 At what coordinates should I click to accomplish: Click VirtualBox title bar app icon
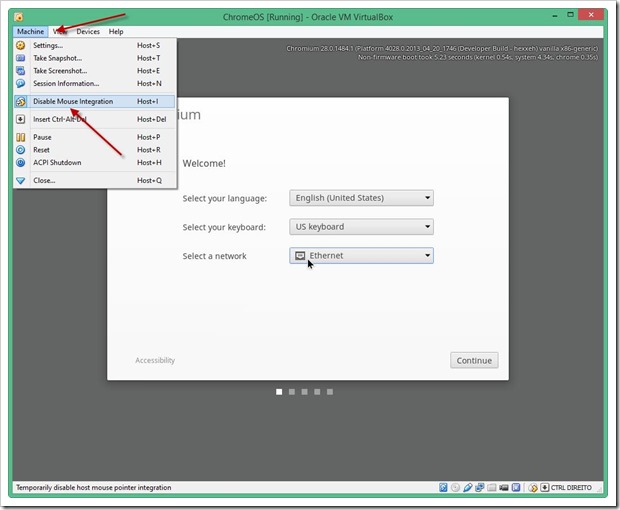19,17
